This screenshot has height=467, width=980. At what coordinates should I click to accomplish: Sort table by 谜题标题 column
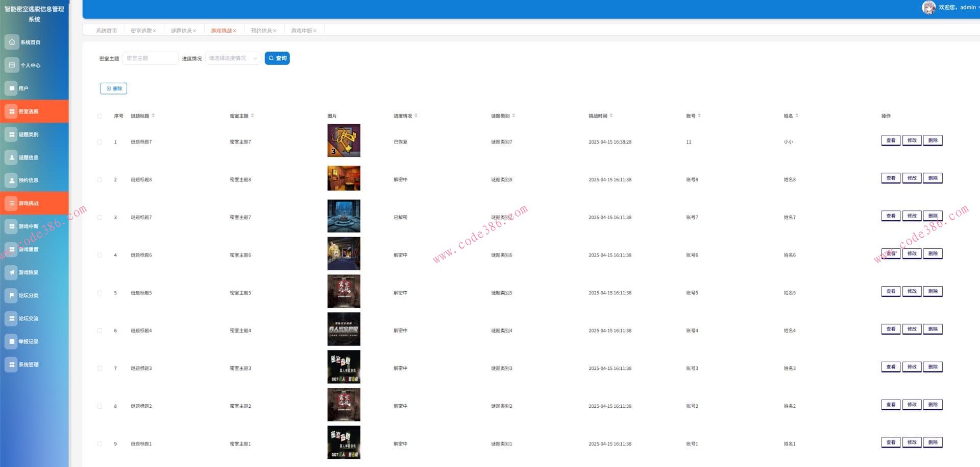153,115
